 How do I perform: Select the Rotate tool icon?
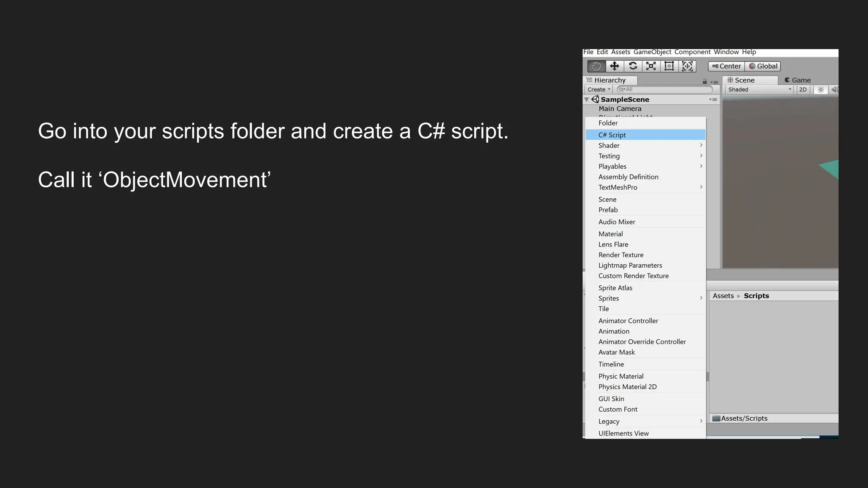[633, 66]
